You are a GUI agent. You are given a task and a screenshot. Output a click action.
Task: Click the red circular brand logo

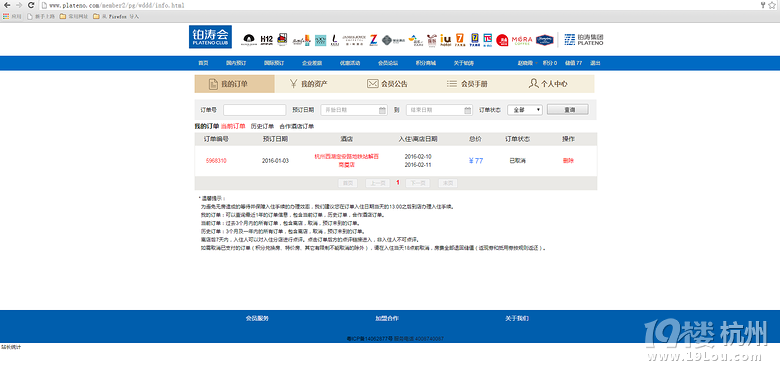502,40
